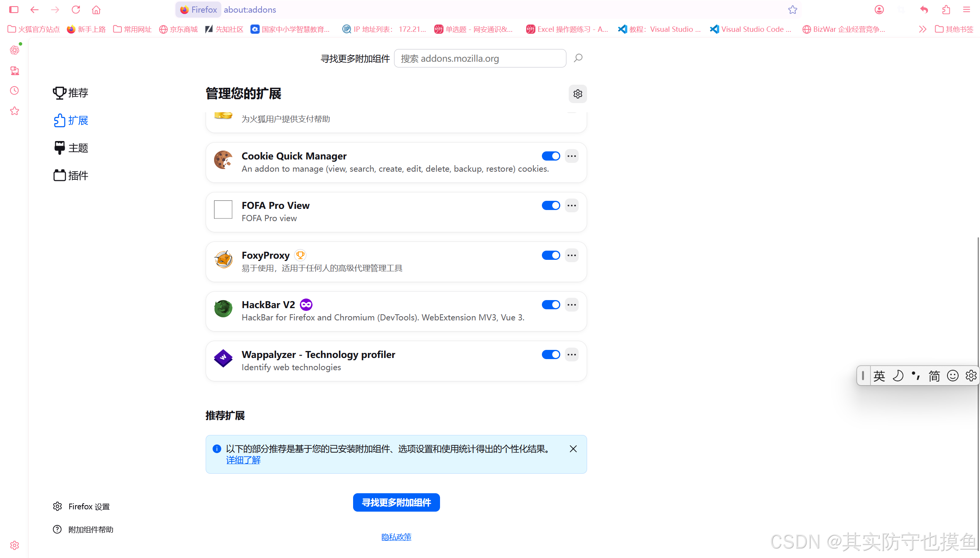980x558 pixels.
Task: Open the IME emoji panel
Action: point(952,376)
